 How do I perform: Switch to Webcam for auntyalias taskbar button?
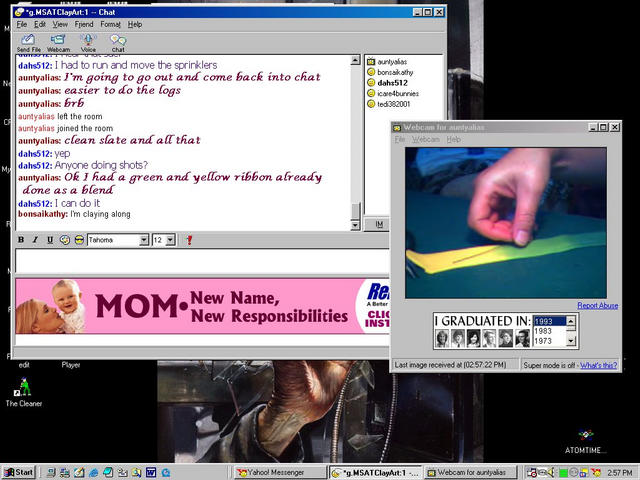(x=470, y=473)
